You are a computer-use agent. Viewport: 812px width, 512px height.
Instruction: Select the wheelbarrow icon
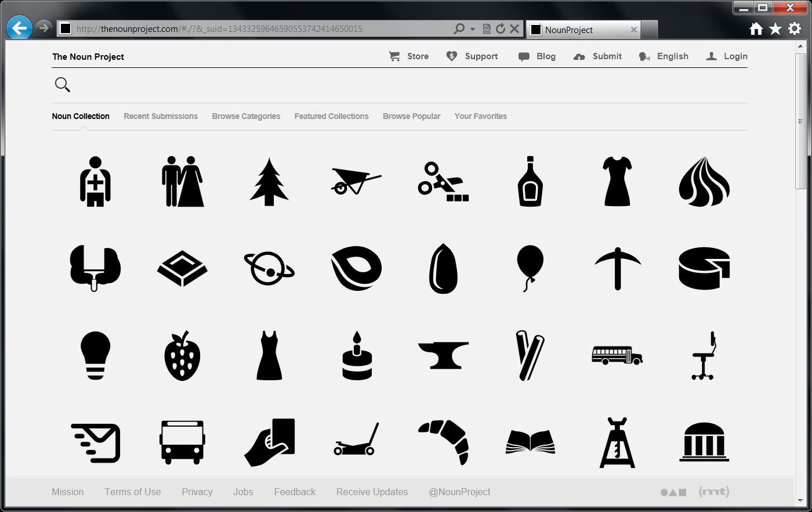click(356, 181)
